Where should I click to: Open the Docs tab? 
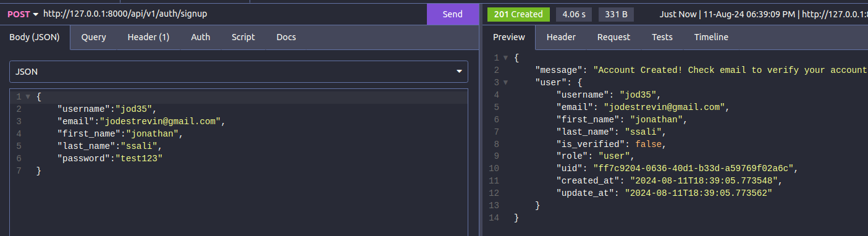[285, 37]
